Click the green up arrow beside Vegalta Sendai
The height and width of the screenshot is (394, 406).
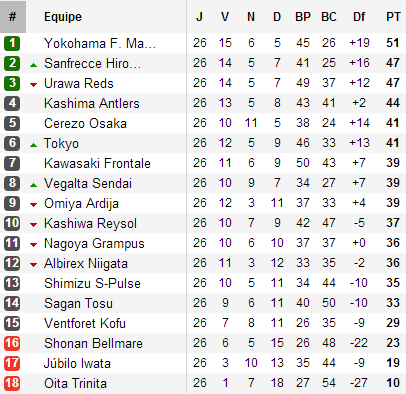point(33,185)
